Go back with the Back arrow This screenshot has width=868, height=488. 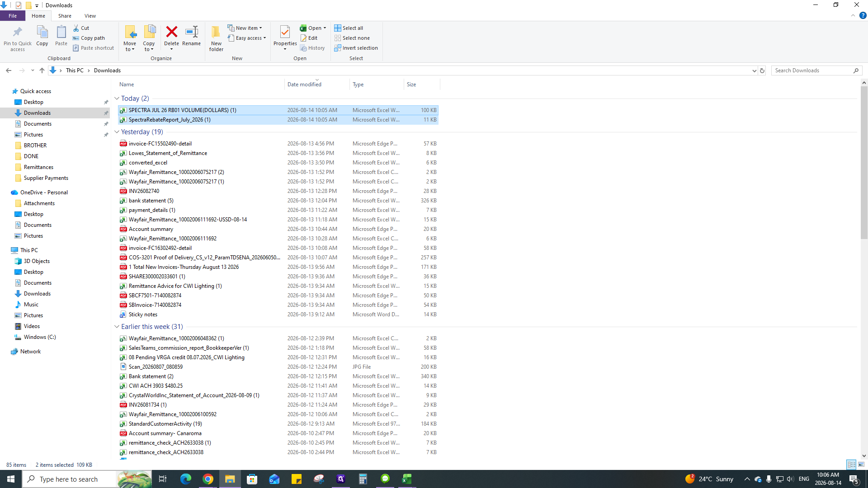9,70
